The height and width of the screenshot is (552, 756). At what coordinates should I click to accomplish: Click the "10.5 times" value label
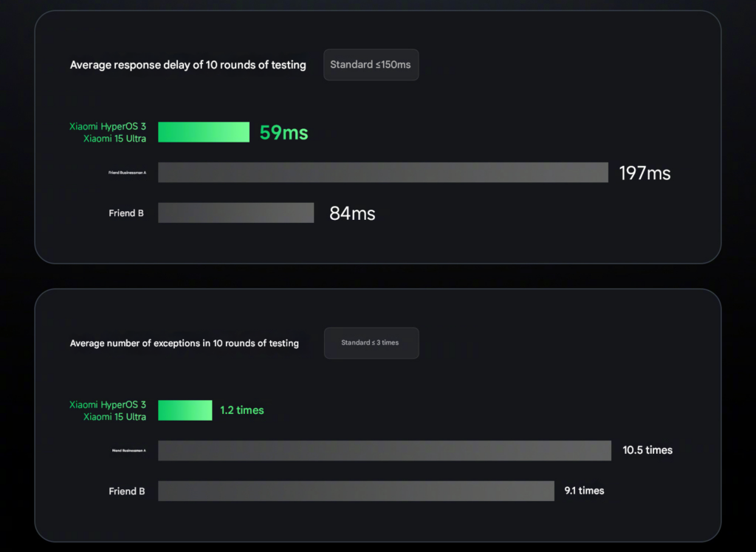(647, 450)
